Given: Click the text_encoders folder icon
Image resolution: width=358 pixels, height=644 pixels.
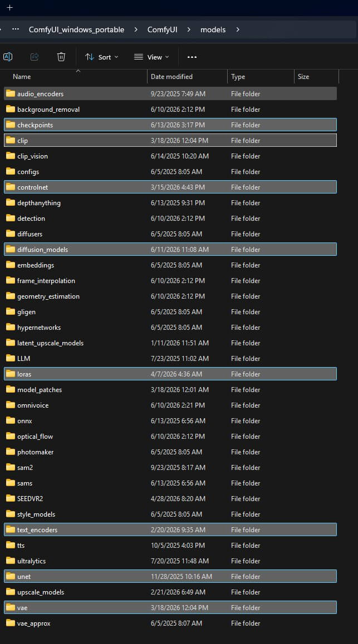Looking at the screenshot, I should (x=11, y=530).
